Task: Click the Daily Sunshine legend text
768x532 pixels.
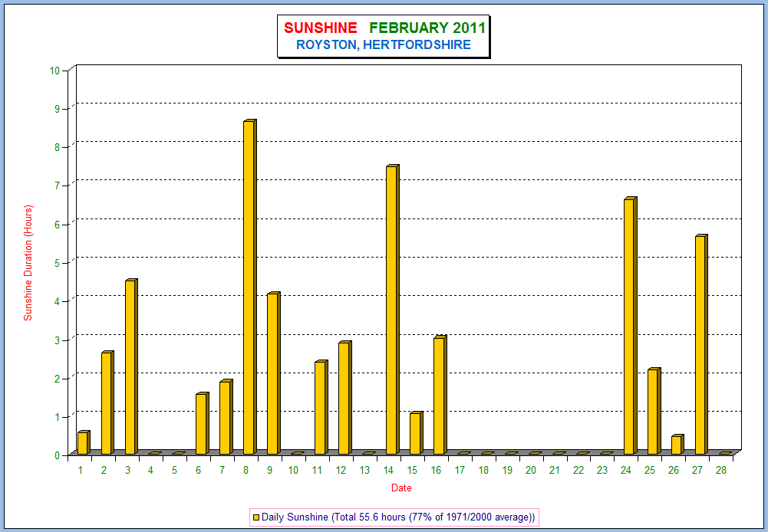Action: (x=399, y=517)
